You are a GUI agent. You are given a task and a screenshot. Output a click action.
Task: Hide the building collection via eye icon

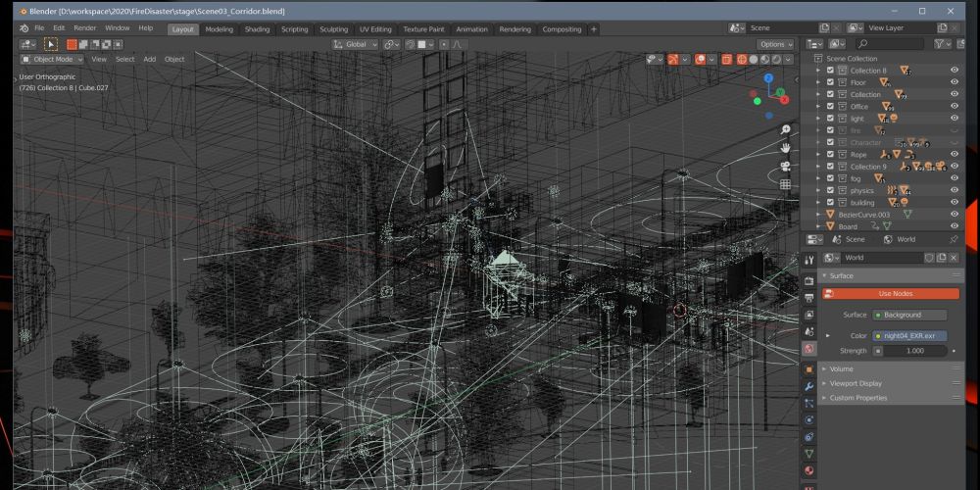(x=955, y=203)
